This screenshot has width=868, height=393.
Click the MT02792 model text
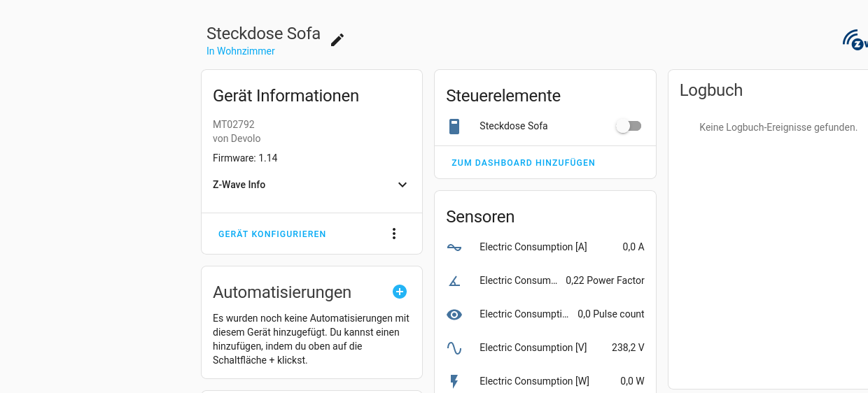[234, 124]
